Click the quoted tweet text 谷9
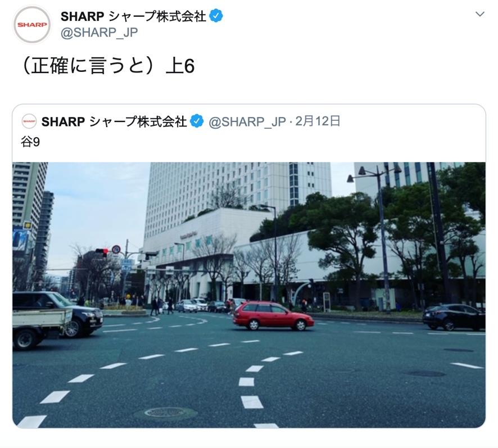498x448 pixels. point(30,142)
